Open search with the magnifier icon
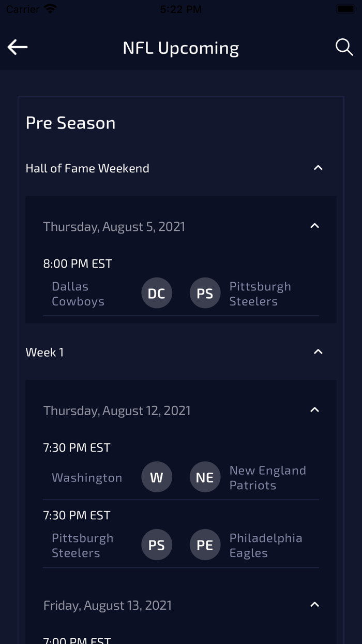Image resolution: width=362 pixels, height=644 pixels. 344,47
